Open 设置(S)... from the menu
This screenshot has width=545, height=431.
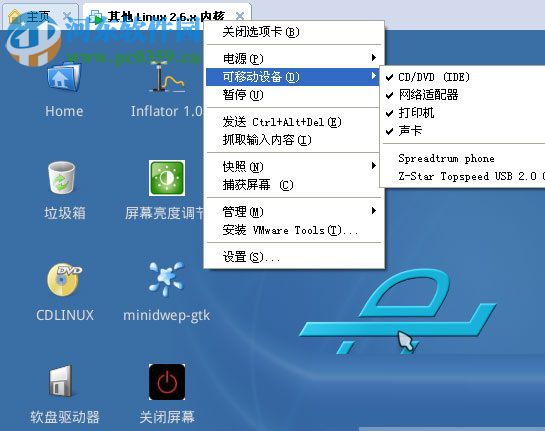tap(294, 257)
